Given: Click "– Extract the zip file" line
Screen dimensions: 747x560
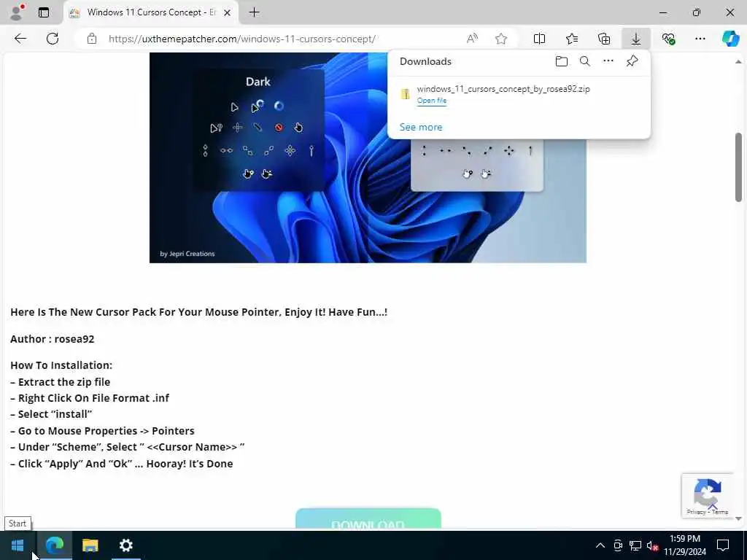Looking at the screenshot, I should tap(60, 382).
